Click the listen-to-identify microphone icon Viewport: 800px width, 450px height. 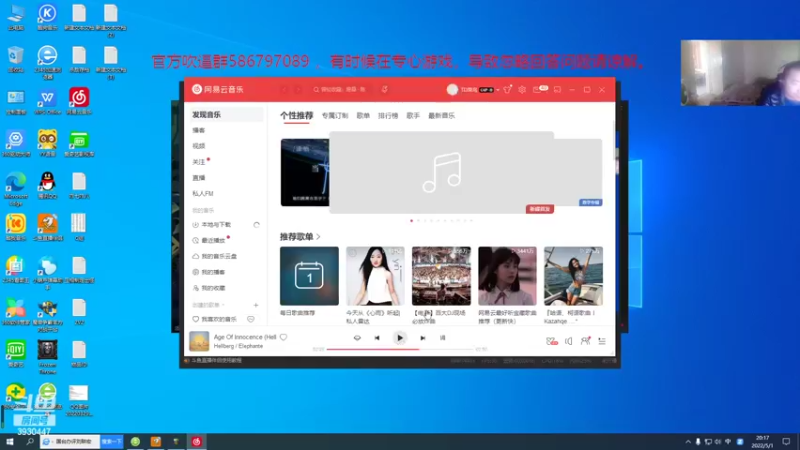coord(385,89)
